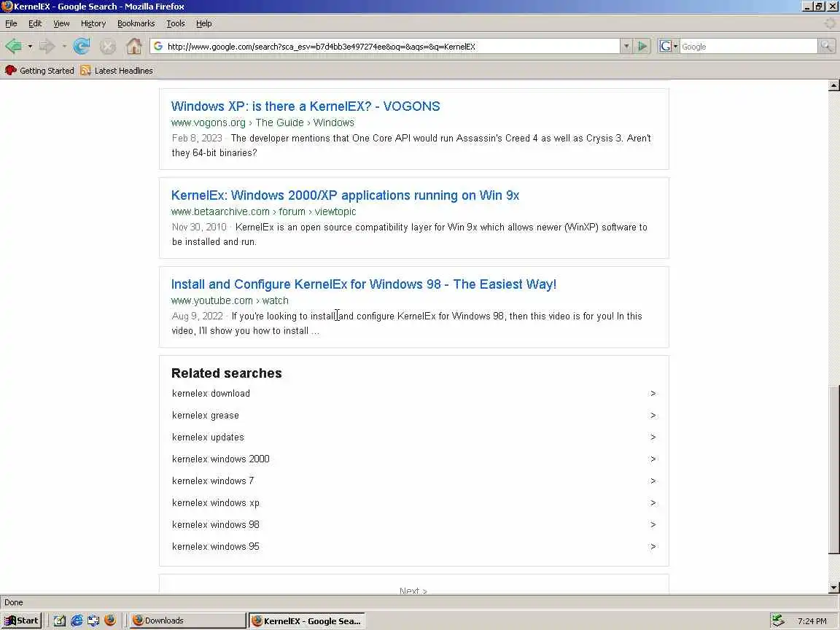The image size is (840, 630).
Task: Open the View menu
Action: tap(61, 23)
